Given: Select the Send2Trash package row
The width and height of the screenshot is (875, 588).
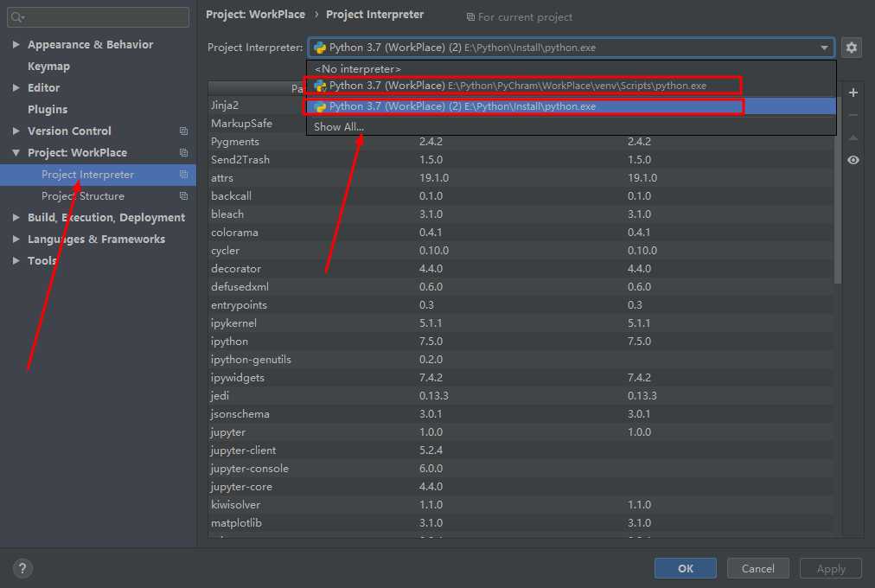Looking at the screenshot, I should coord(521,160).
